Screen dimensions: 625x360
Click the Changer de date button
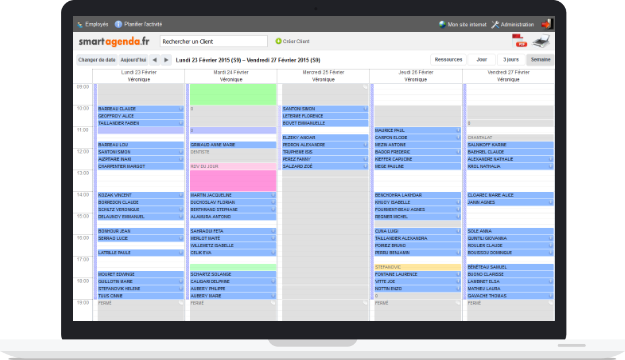(97, 60)
